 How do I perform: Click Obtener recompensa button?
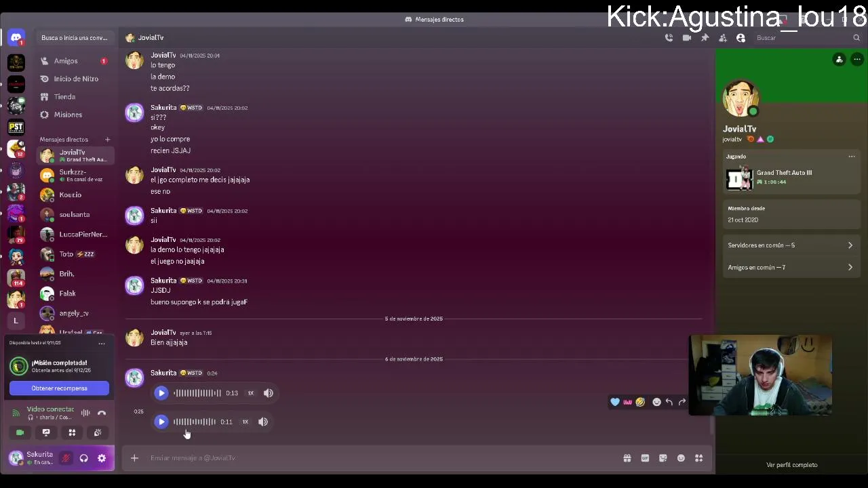59,388
